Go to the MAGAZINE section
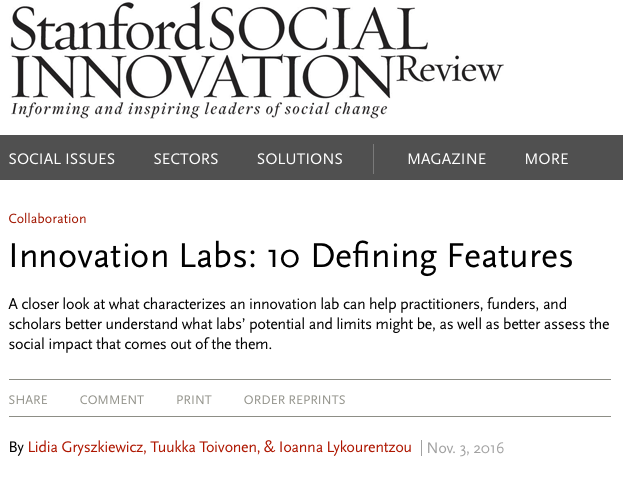Screen dimensions: 623x482 (x=447, y=159)
